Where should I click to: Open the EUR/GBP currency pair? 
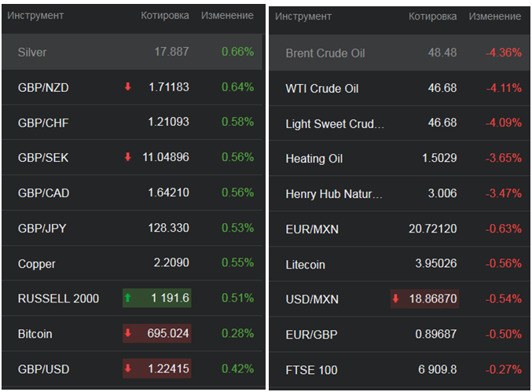pyautogui.click(x=310, y=334)
